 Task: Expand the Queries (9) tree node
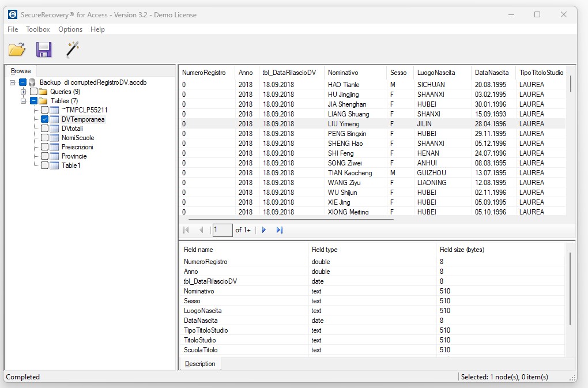pos(23,92)
